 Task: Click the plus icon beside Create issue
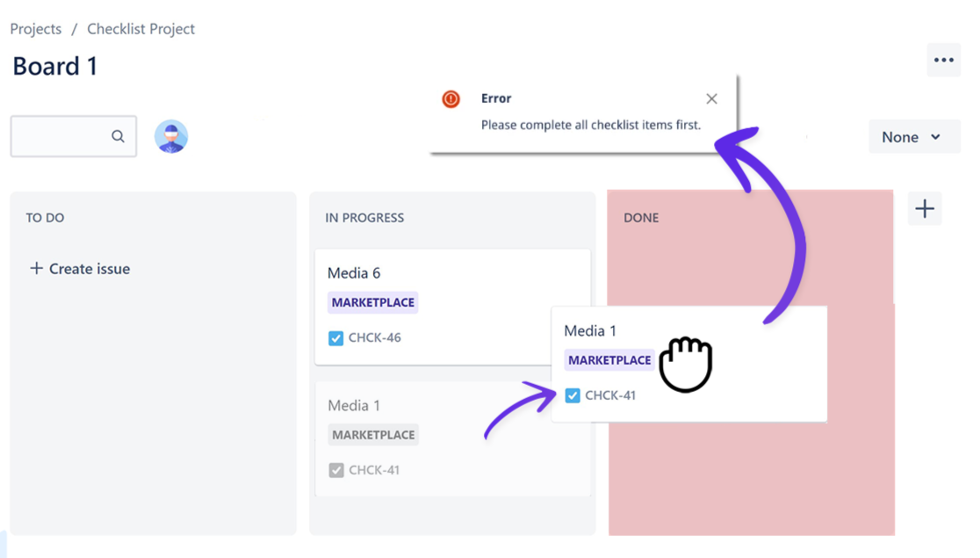(x=36, y=268)
